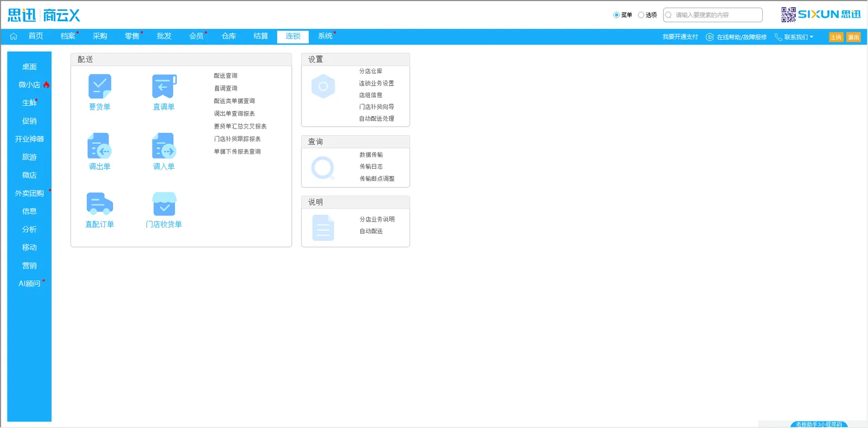Click the 说明 document icon
The width and height of the screenshot is (868, 428).
[x=323, y=228]
